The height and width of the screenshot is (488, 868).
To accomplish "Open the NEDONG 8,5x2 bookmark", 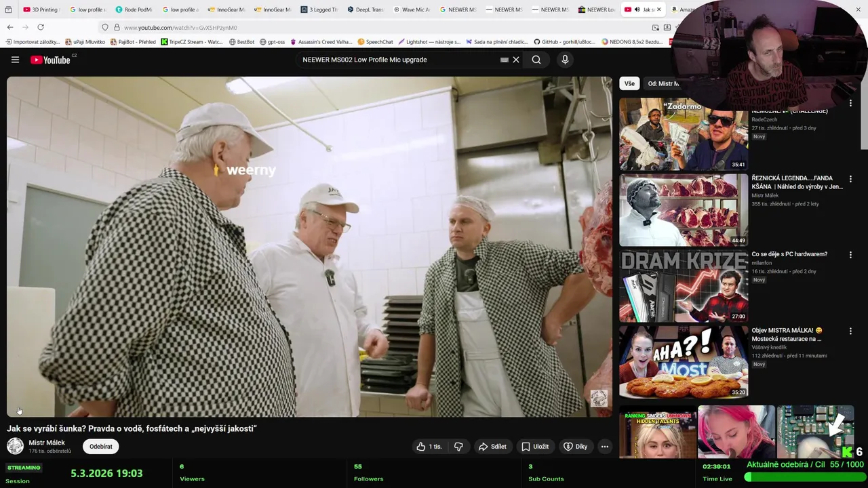I will (632, 42).
